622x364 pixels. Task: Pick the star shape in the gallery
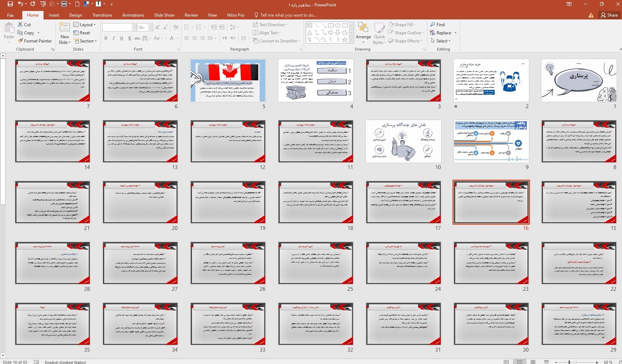[344, 40]
